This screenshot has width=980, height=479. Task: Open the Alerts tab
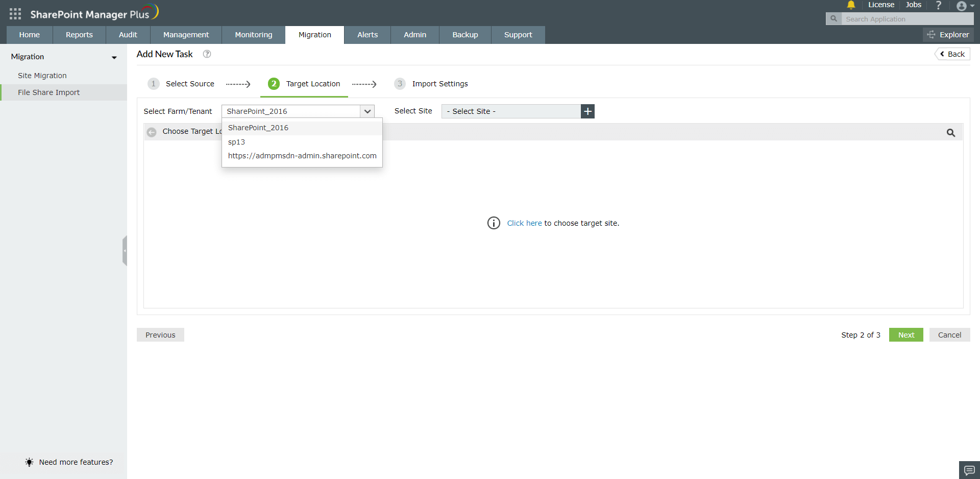click(x=367, y=35)
